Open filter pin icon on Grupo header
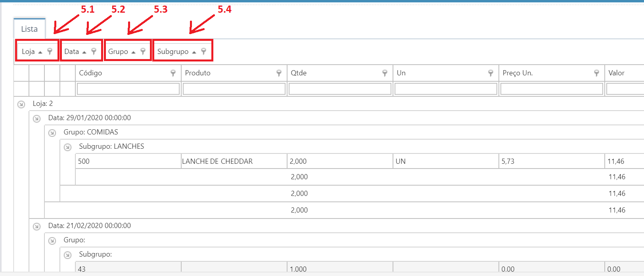Screen dimensions: 644x276 pyautogui.click(x=143, y=51)
